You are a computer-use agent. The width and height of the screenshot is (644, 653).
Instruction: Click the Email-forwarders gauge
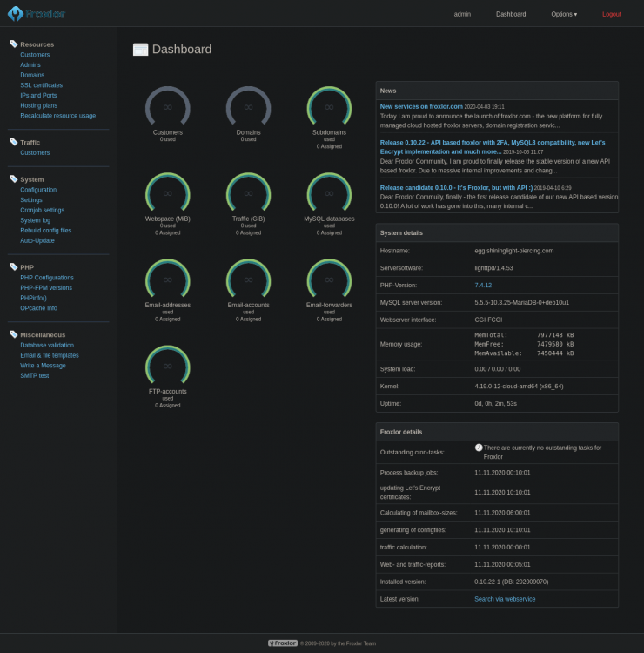[329, 279]
